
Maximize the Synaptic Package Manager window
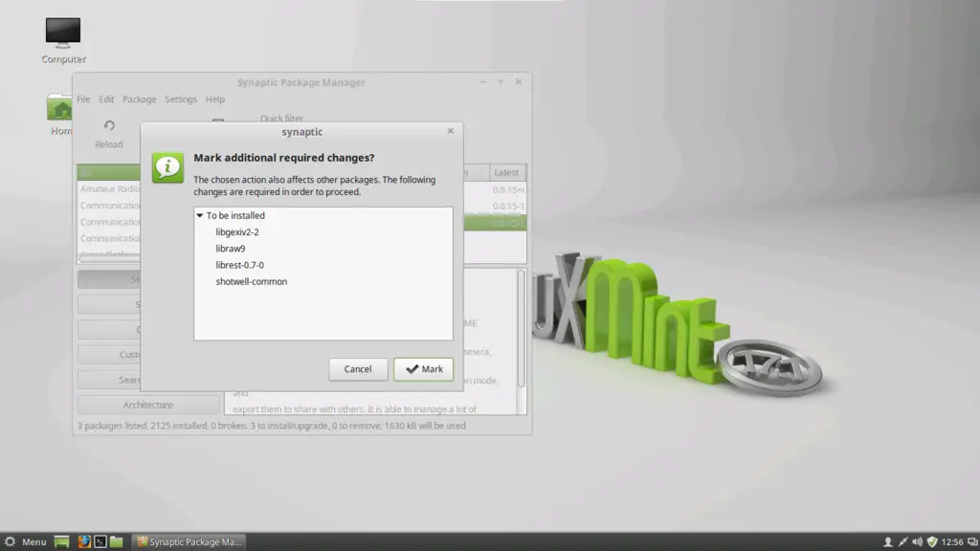pos(501,82)
